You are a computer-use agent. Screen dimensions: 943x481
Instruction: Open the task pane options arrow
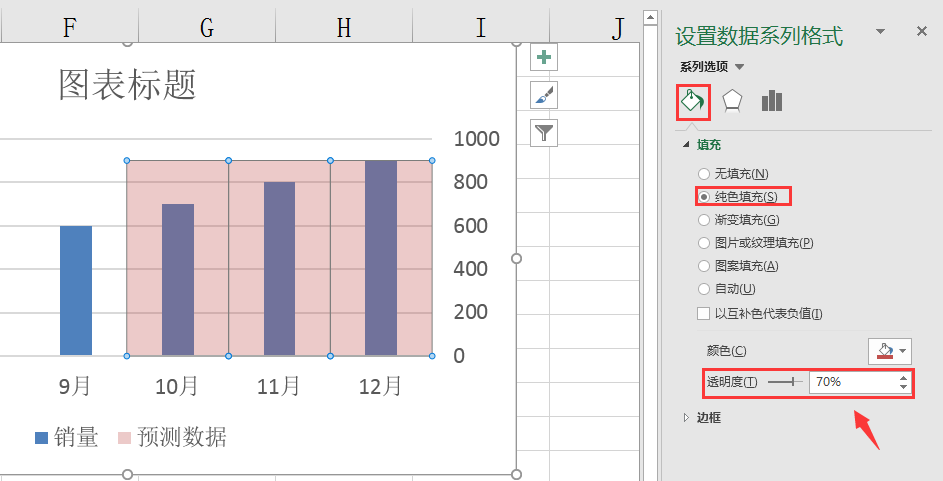(x=880, y=31)
